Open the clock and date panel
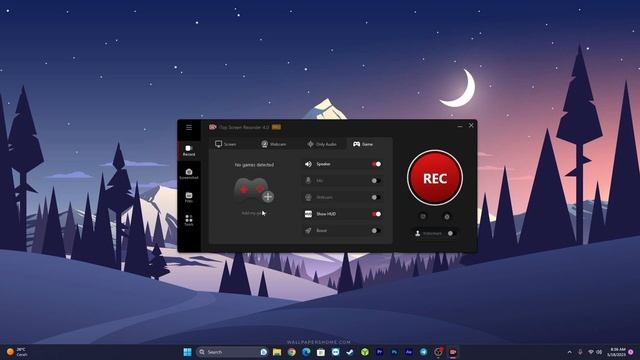Viewport: 640px width, 360px height. coord(616,352)
